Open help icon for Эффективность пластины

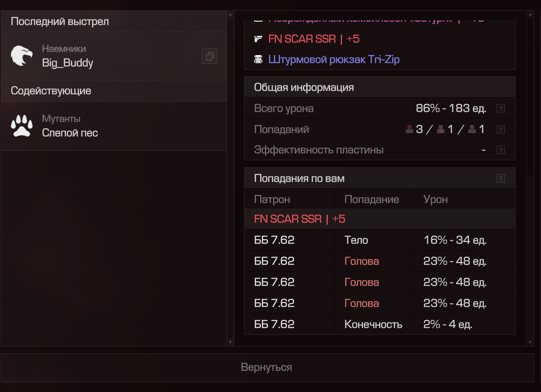pyautogui.click(x=500, y=150)
